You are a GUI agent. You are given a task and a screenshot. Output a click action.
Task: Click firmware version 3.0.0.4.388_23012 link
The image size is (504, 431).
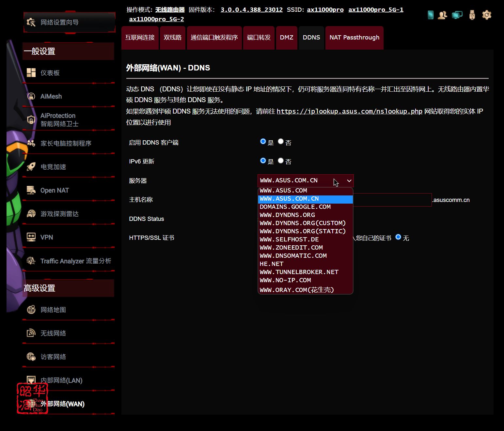coord(252,10)
